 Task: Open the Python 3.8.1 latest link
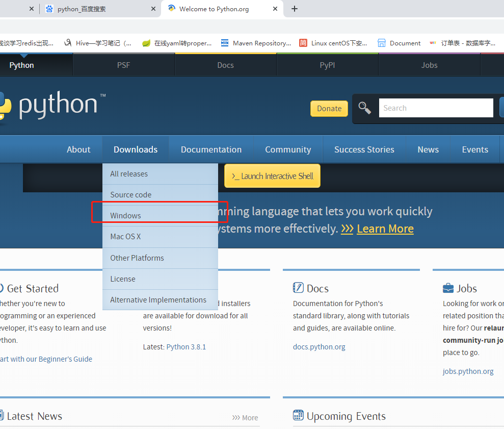186,347
